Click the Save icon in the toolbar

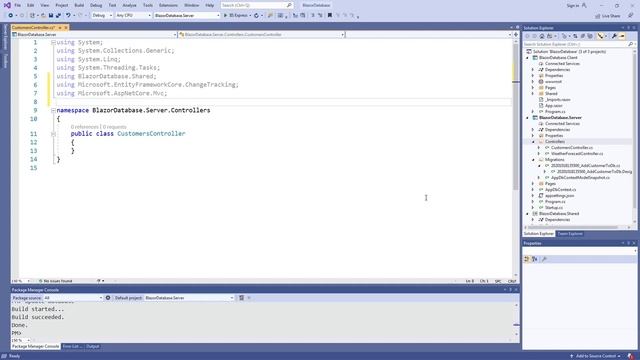point(51,16)
